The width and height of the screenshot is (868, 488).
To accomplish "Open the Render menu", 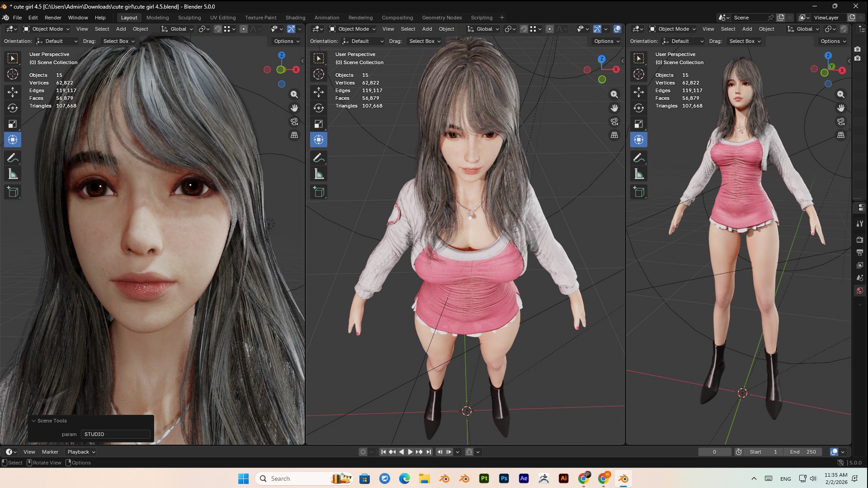I will tap(53, 18).
